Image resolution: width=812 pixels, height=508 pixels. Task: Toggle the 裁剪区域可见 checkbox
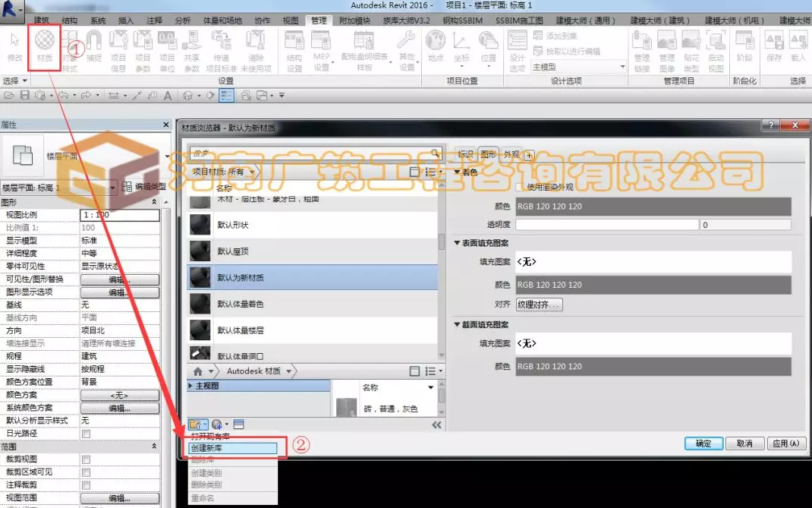point(86,472)
